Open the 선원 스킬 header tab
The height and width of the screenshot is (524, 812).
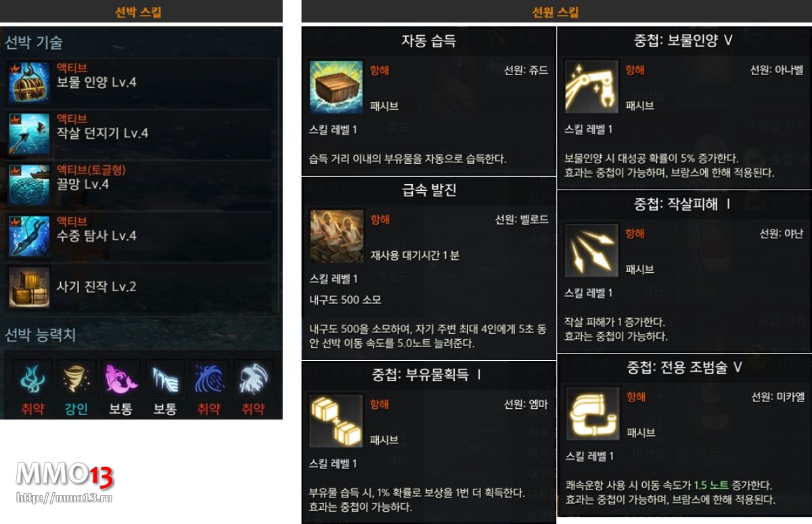point(556,12)
